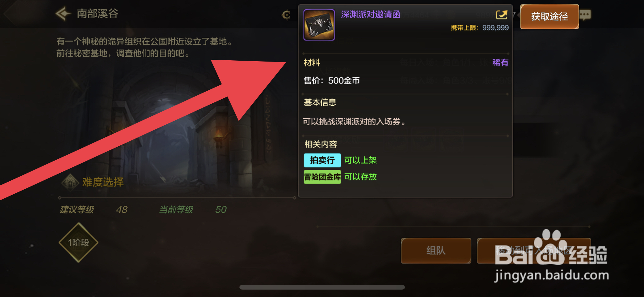This screenshot has height=297, width=644.
Task: Tap the 难度选择 emblem icon
Action: [70, 182]
